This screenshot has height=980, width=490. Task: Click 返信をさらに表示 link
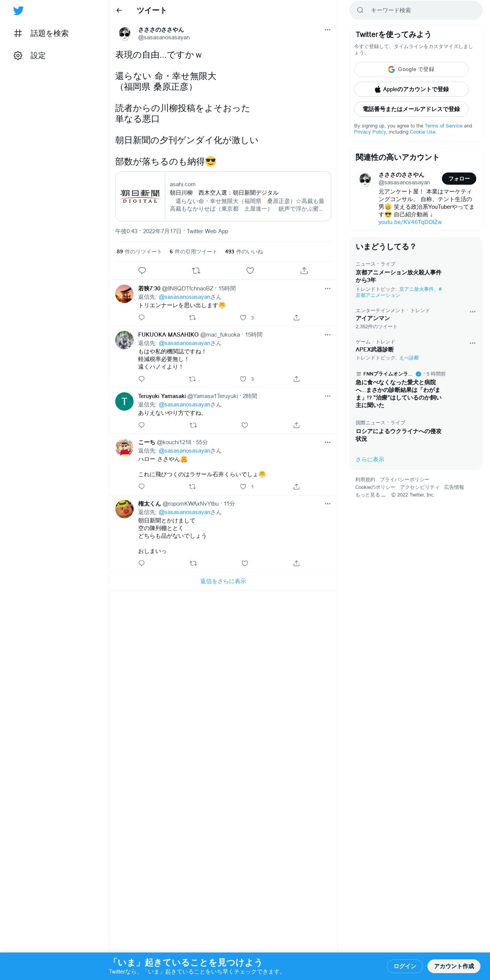pyautogui.click(x=223, y=581)
